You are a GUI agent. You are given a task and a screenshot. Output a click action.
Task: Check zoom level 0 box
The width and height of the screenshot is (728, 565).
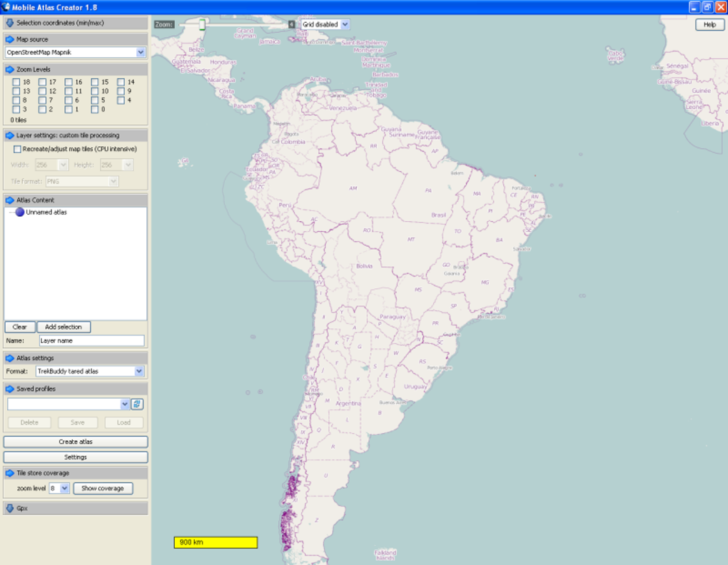tap(95, 109)
